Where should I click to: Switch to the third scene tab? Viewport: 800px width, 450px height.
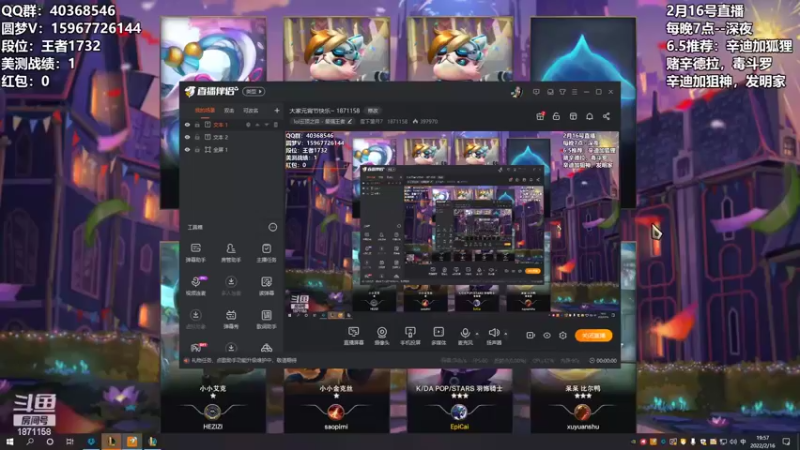pos(251,110)
